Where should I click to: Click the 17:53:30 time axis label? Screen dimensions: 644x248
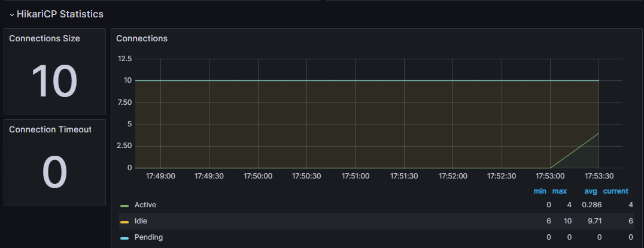pos(599,176)
